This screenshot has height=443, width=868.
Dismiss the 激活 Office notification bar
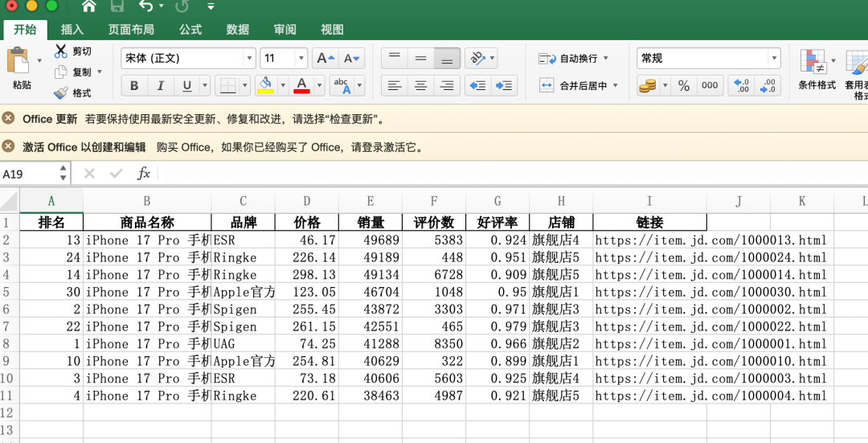[x=8, y=146]
